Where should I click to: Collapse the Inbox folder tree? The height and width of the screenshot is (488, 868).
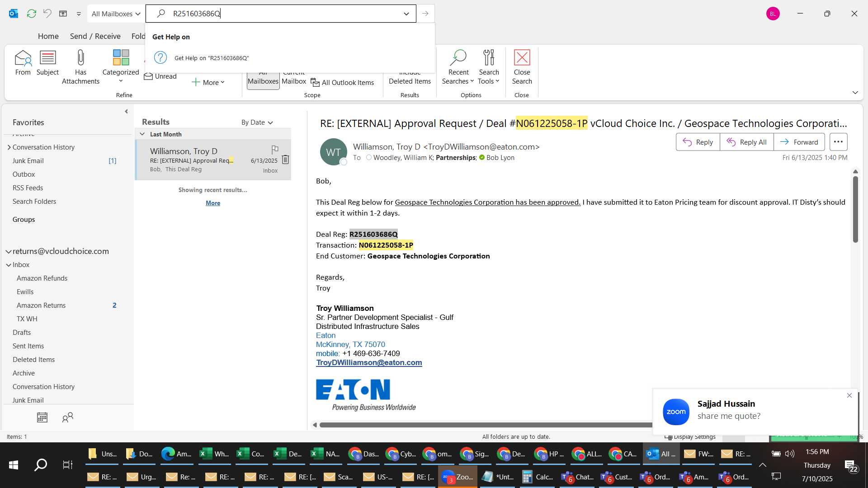8,265
